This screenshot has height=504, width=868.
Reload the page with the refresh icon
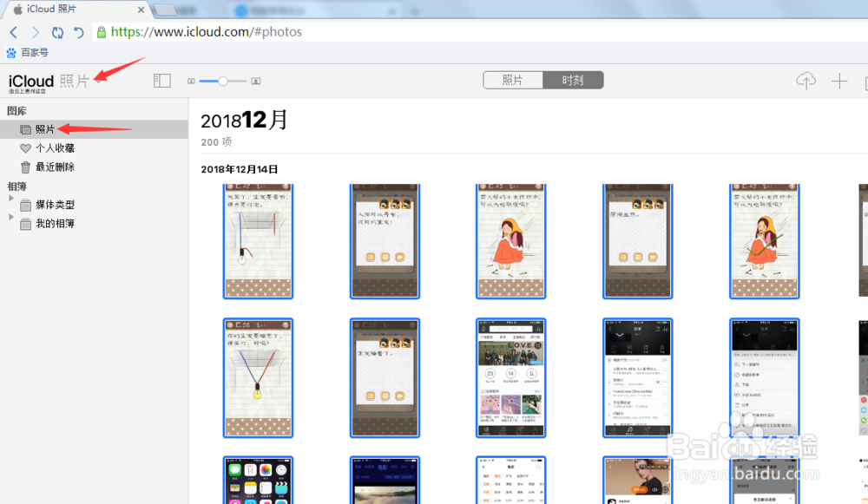coord(57,32)
